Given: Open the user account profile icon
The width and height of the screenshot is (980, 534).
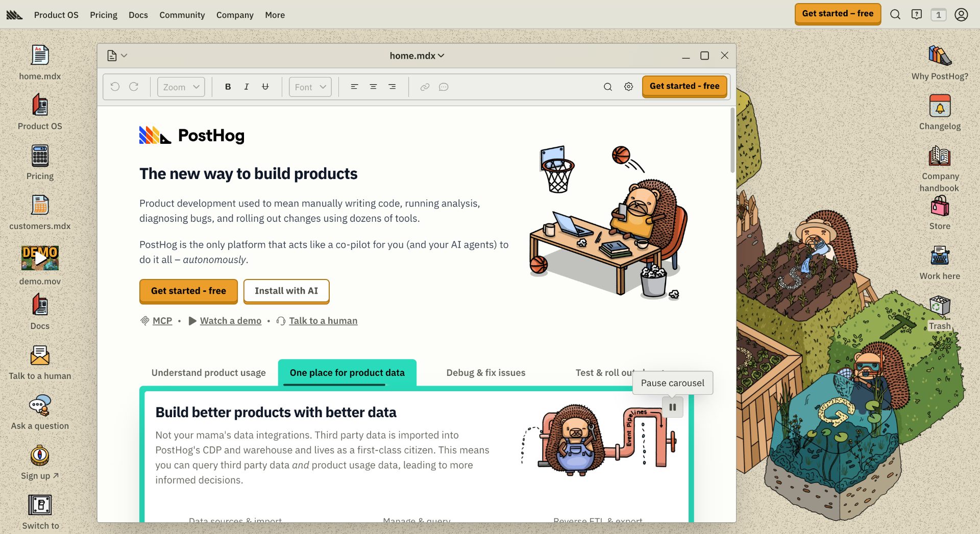Looking at the screenshot, I should pos(961,15).
